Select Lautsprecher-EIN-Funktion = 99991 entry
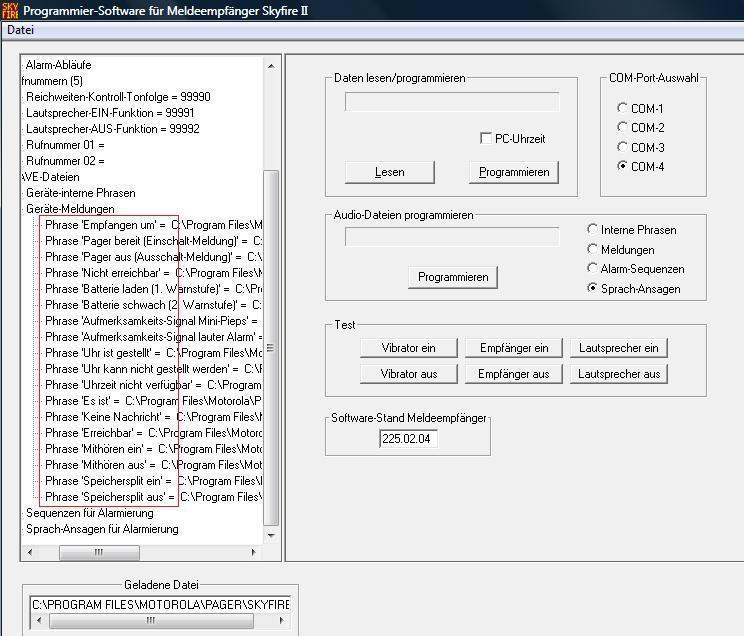744x636 pixels. click(x=110, y=113)
